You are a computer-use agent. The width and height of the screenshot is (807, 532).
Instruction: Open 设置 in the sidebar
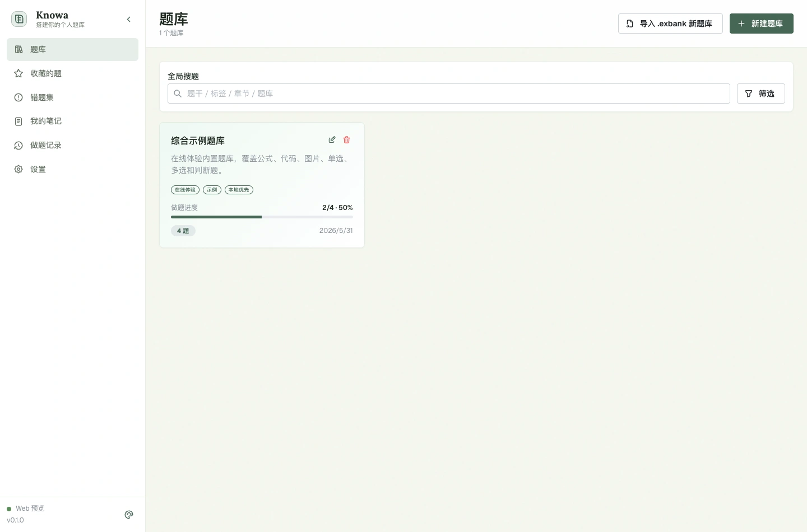pos(72,169)
